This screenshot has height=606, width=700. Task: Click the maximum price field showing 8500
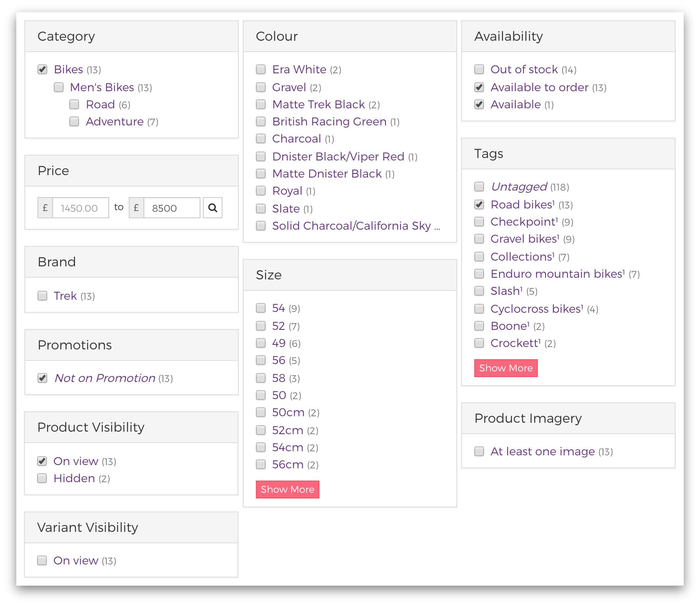tap(172, 208)
